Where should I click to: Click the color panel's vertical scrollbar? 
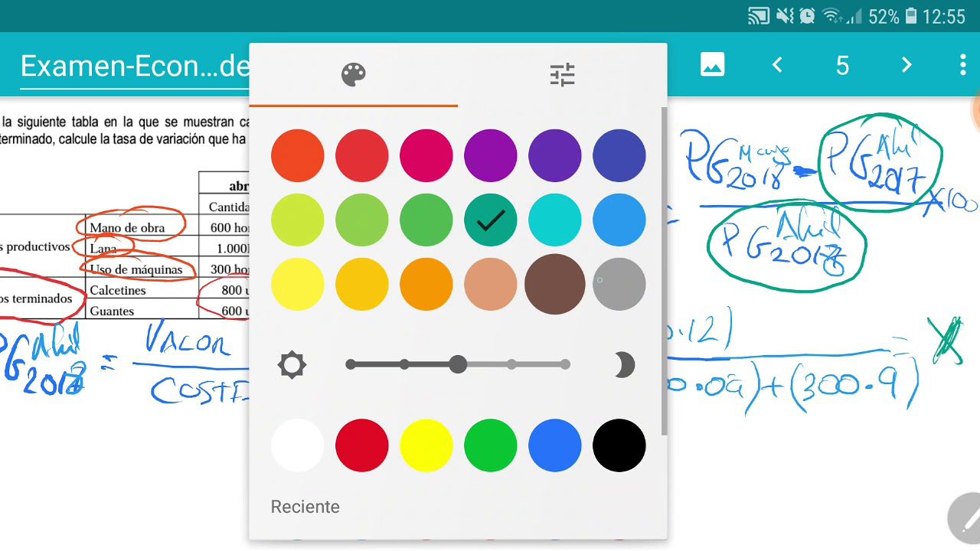(x=664, y=272)
